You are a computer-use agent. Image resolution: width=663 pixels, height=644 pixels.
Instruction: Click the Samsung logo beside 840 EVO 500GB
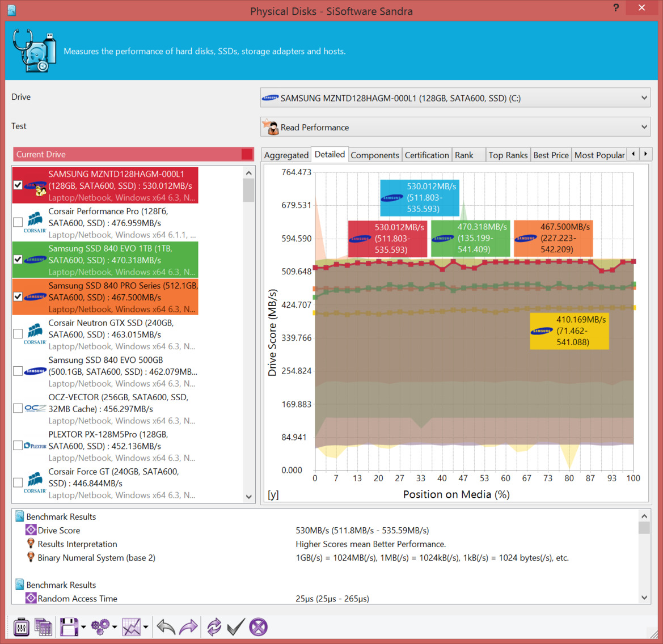point(35,371)
